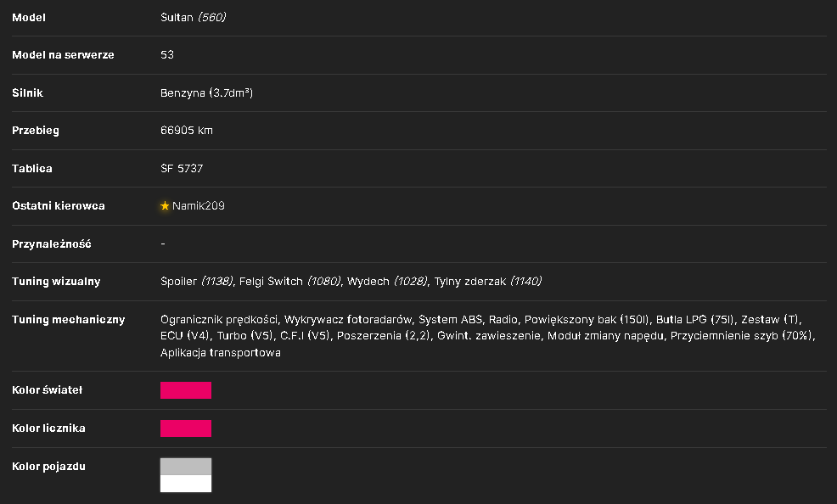Click the Tylny zderzak (1140) entry
The image size is (837, 504).
point(488,281)
